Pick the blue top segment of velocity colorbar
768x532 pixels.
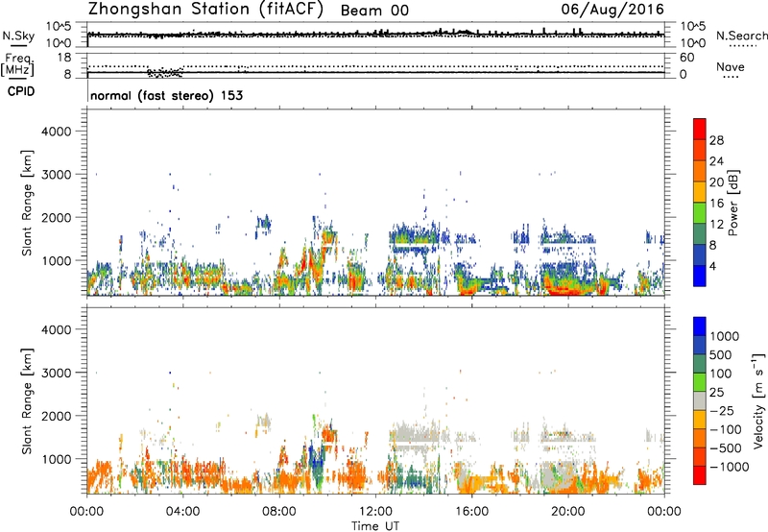pyautogui.click(x=700, y=326)
